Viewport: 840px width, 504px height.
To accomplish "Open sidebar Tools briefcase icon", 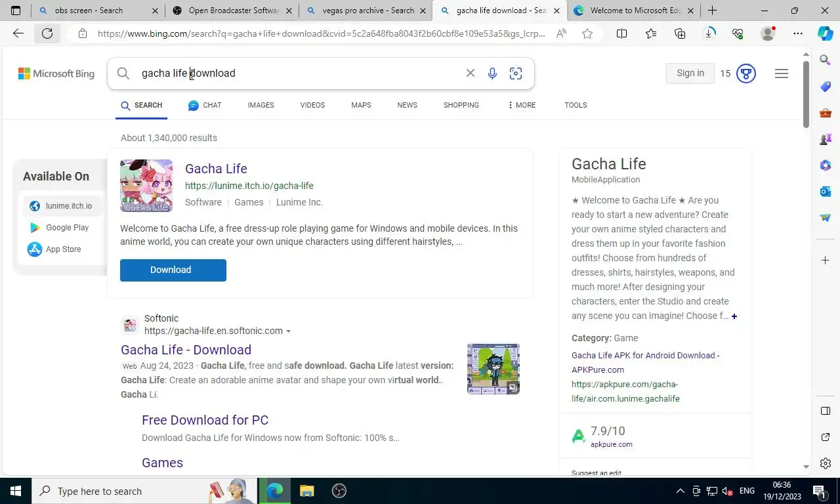I will tap(826, 113).
